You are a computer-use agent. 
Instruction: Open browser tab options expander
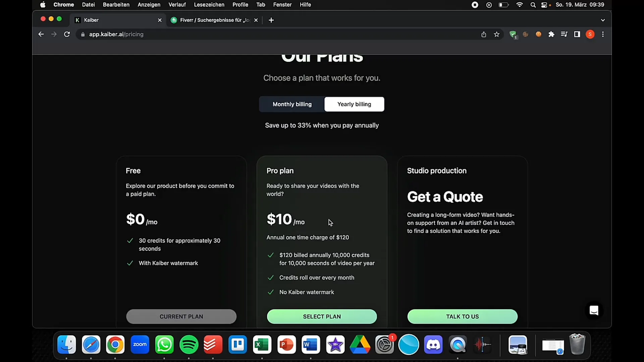pos(602,20)
